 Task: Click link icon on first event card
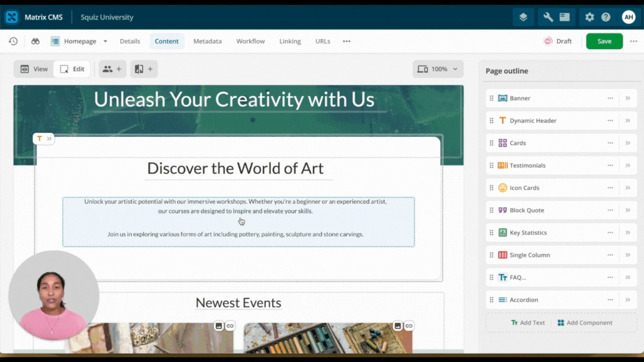coord(230,326)
